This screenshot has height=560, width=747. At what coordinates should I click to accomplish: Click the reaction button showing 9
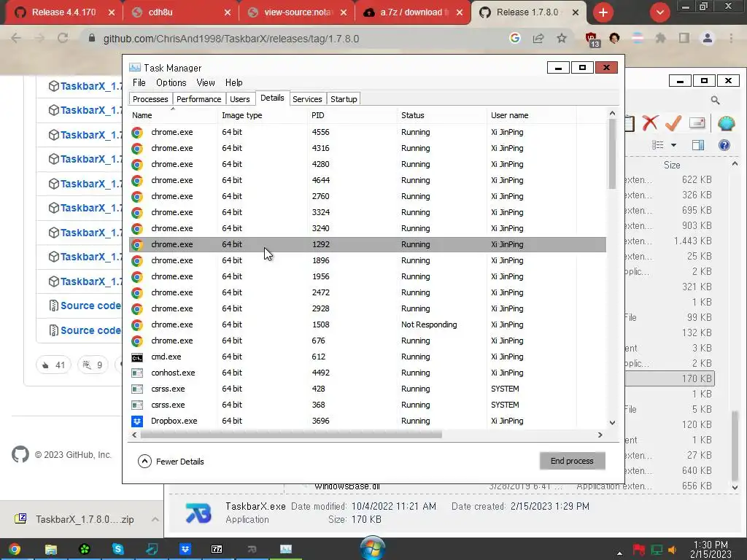point(93,365)
